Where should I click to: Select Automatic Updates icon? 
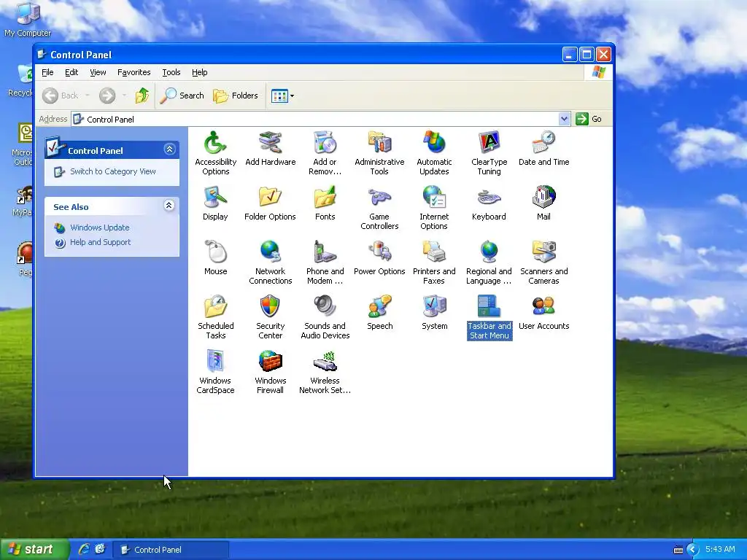[x=434, y=153]
